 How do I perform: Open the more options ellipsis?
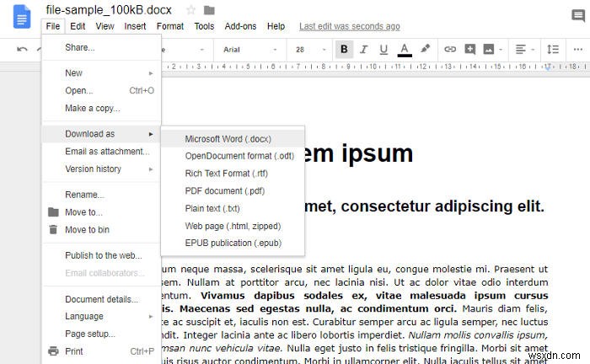pyautogui.click(x=578, y=49)
